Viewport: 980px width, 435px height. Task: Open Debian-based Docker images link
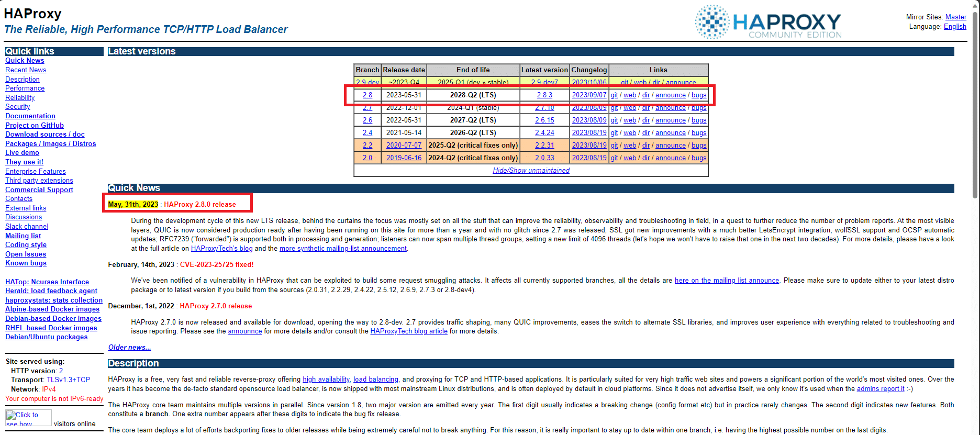click(53, 318)
